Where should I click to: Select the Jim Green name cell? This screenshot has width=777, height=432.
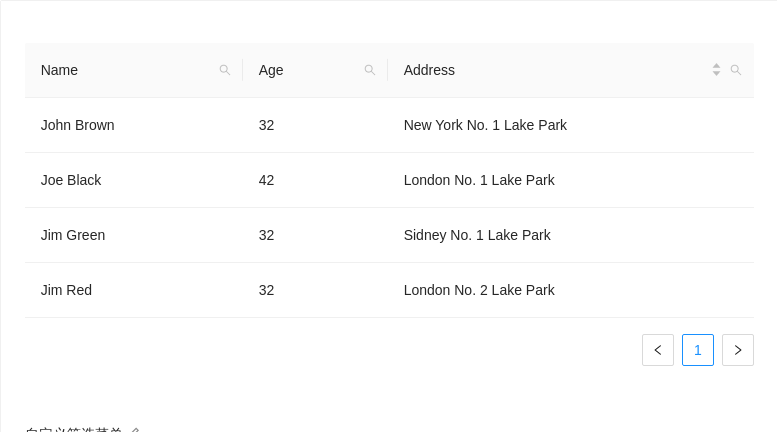[73, 235]
